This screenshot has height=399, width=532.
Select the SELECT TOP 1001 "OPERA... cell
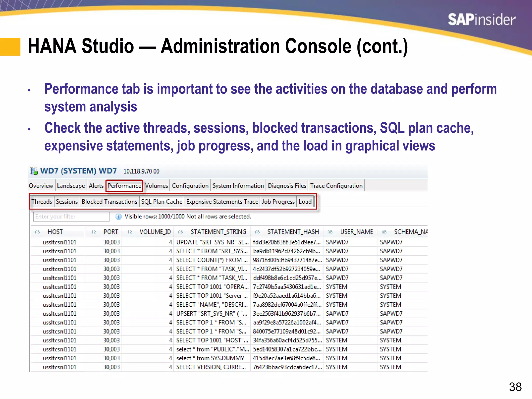click(212, 287)
